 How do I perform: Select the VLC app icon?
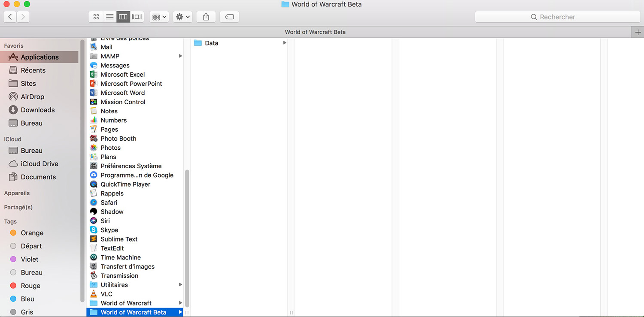tap(94, 294)
